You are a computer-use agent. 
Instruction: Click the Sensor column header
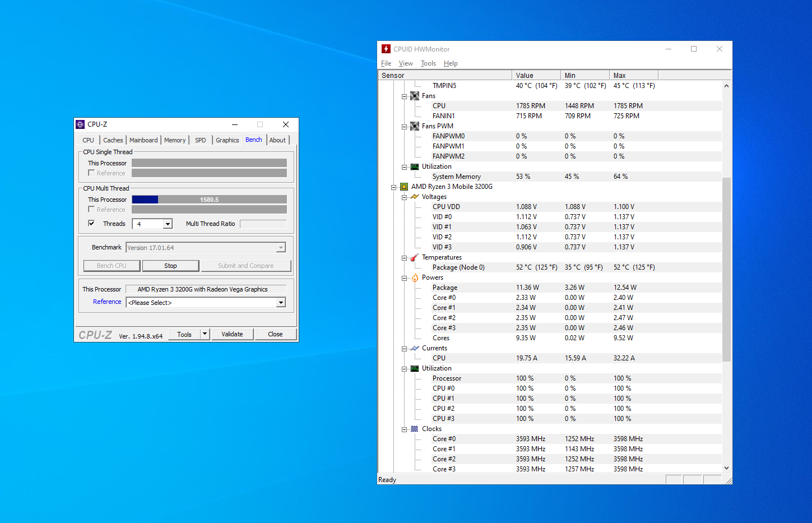point(445,75)
